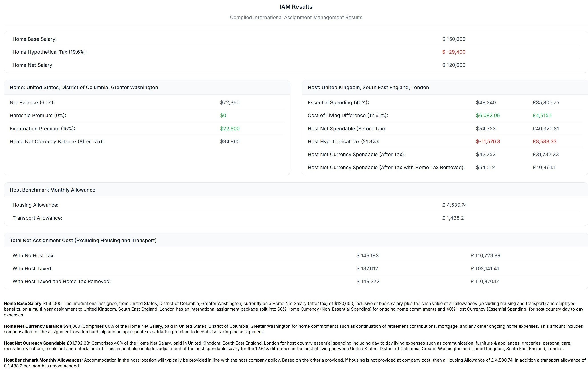Select Cost of Living Difference $6,083.06
The width and height of the screenshot is (588, 374).
[488, 116]
